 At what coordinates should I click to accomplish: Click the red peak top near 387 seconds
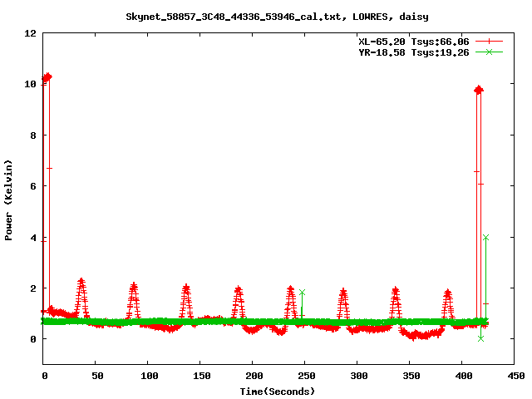(x=448, y=292)
